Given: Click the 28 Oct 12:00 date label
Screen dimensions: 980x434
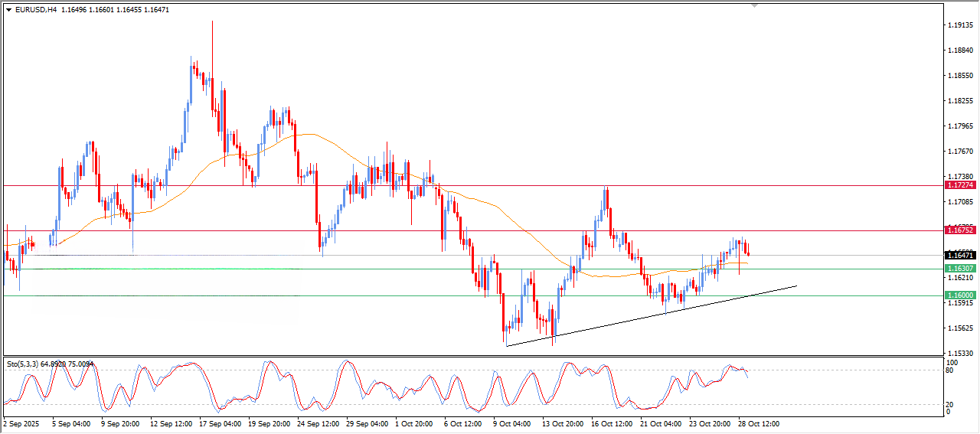Looking at the screenshot, I should coord(758,423).
